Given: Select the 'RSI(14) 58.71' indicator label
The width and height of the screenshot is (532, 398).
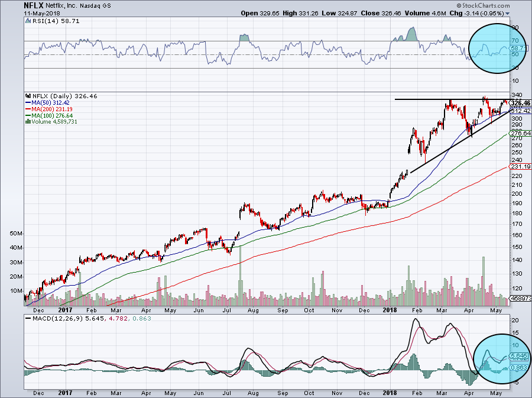Looking at the screenshot, I should point(56,21).
